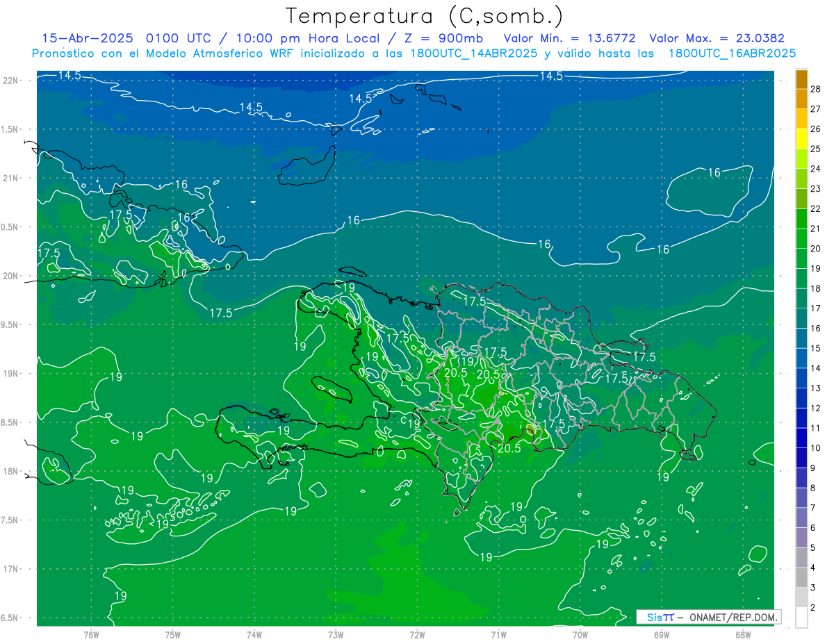Click the color legend number 22
The height and width of the screenshot is (644, 834).
(816, 208)
